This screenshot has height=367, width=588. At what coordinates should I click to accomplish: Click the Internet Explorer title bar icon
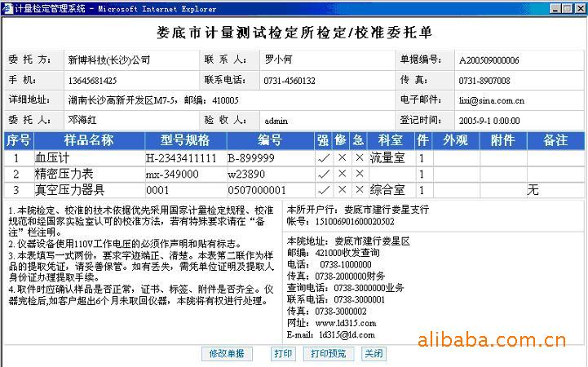[x=7, y=8]
